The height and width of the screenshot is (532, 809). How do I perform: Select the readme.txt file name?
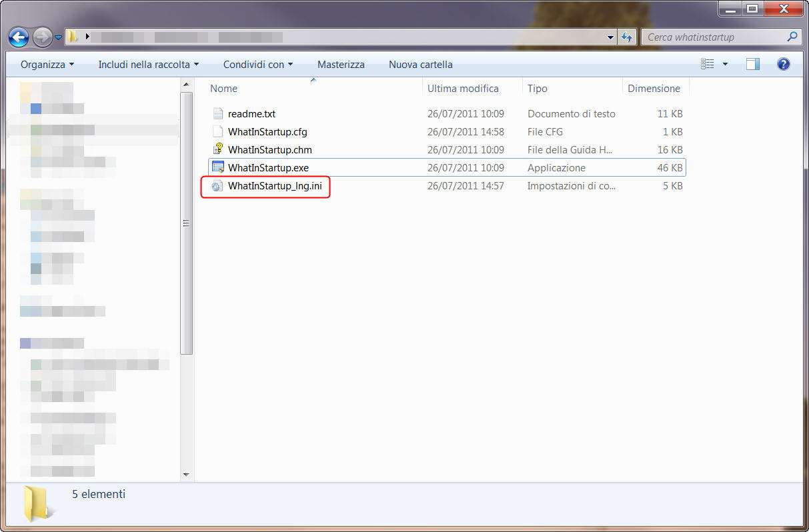(x=251, y=114)
